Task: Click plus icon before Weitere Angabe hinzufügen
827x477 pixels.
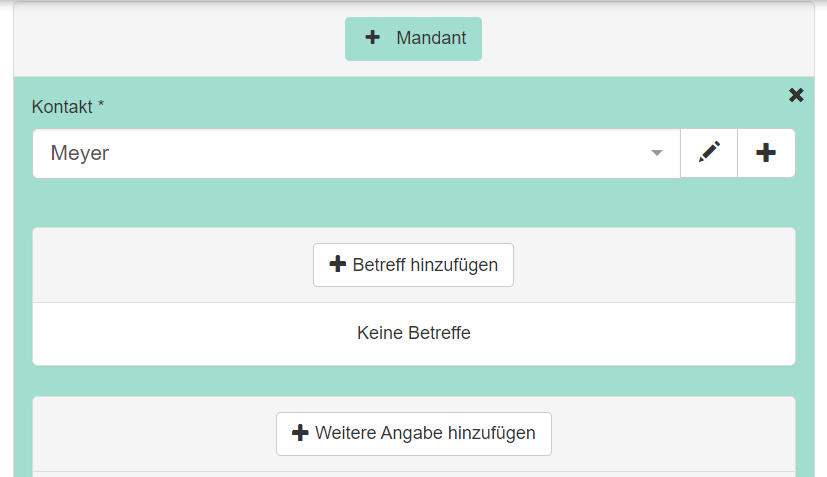Action: 300,433
